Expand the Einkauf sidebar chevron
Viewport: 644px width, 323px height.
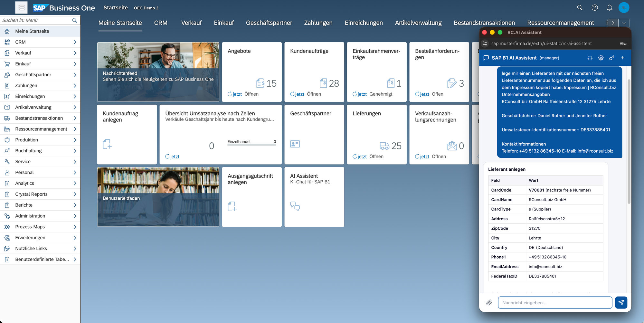[75, 64]
